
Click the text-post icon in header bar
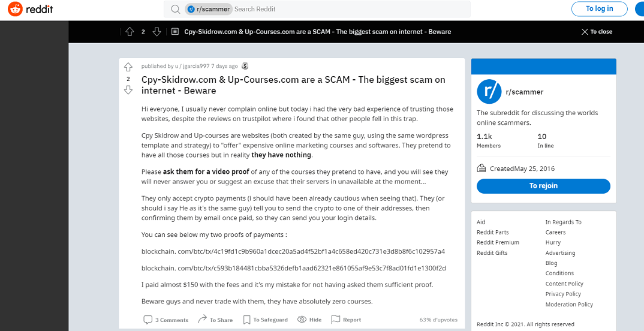(175, 32)
